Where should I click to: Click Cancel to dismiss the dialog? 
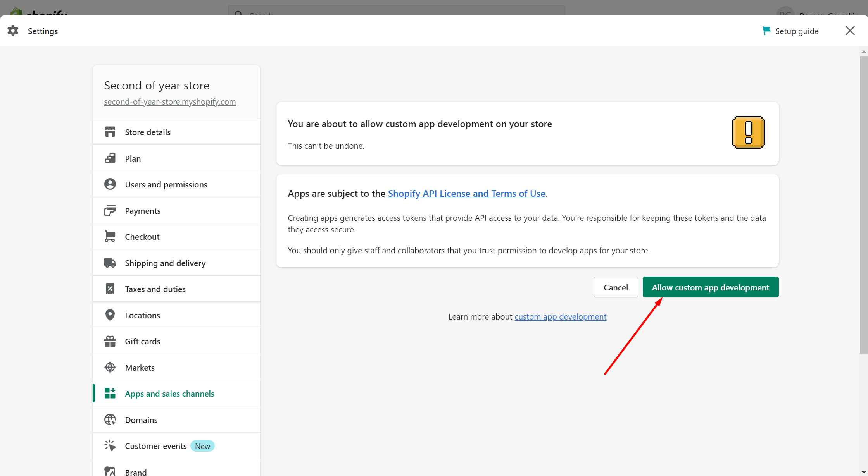click(x=616, y=287)
